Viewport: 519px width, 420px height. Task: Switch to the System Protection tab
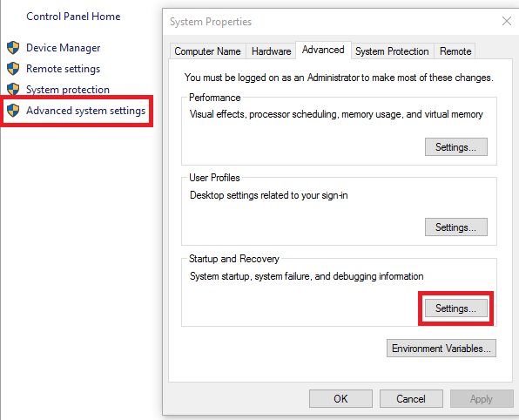click(x=392, y=51)
